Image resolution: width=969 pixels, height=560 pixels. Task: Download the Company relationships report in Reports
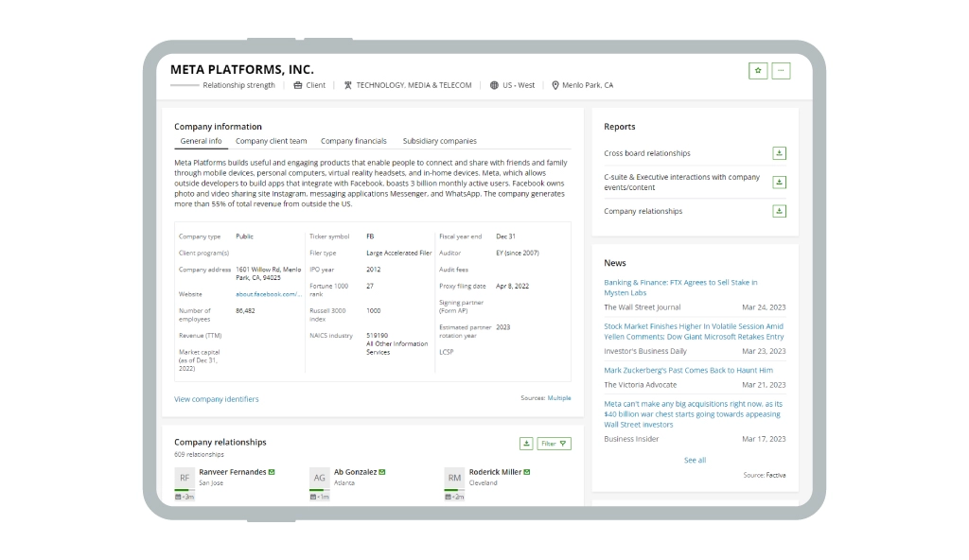pyautogui.click(x=779, y=211)
